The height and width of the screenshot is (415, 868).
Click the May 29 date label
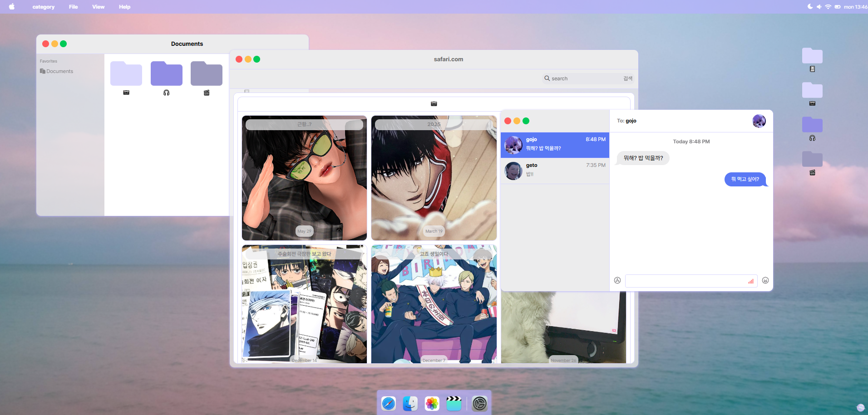tap(305, 231)
